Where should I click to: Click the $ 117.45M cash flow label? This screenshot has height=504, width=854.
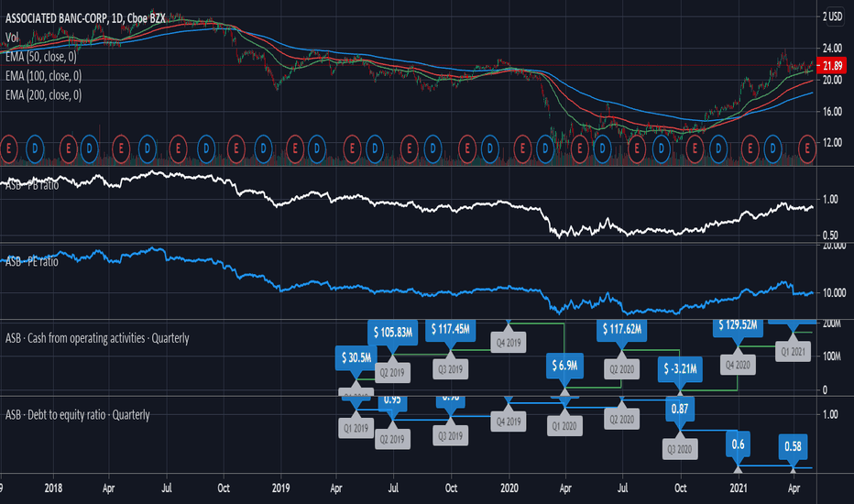[451, 329]
